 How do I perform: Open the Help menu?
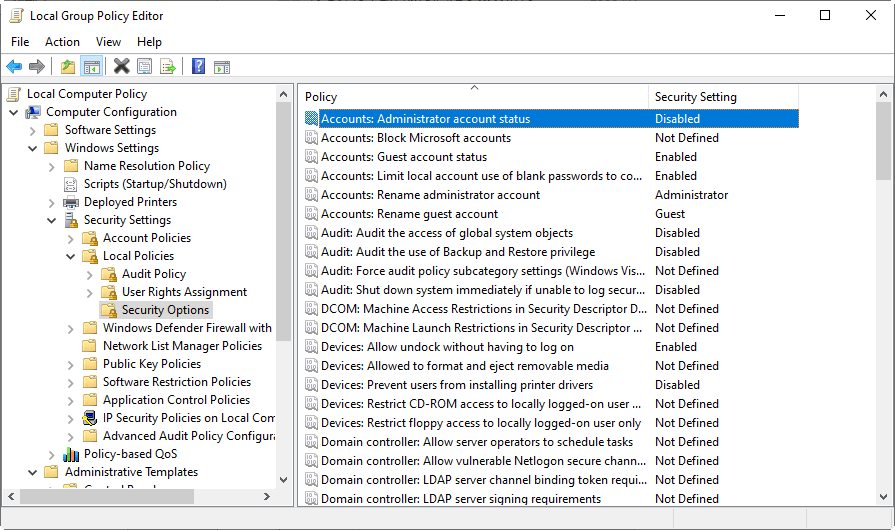(x=149, y=42)
